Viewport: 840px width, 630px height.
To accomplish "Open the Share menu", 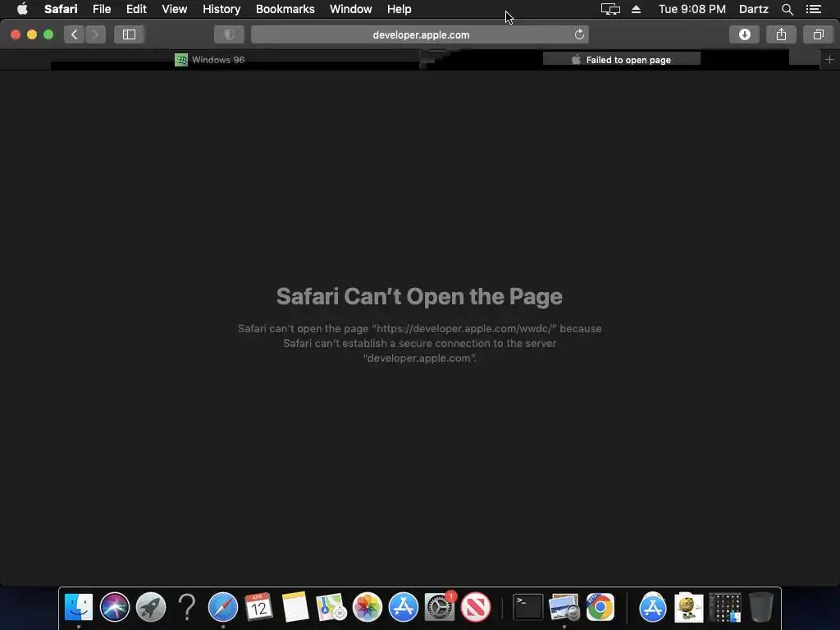I will pos(781,34).
